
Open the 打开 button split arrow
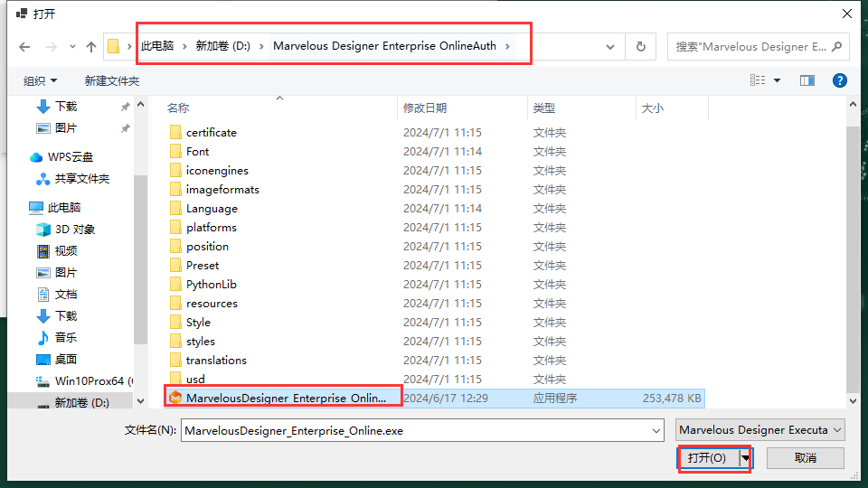click(746, 458)
